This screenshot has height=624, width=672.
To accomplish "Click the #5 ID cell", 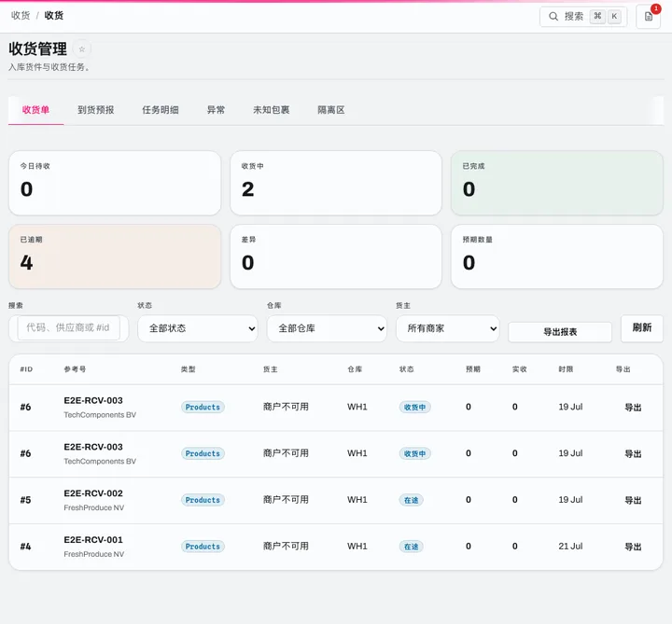I will pyautogui.click(x=26, y=500).
